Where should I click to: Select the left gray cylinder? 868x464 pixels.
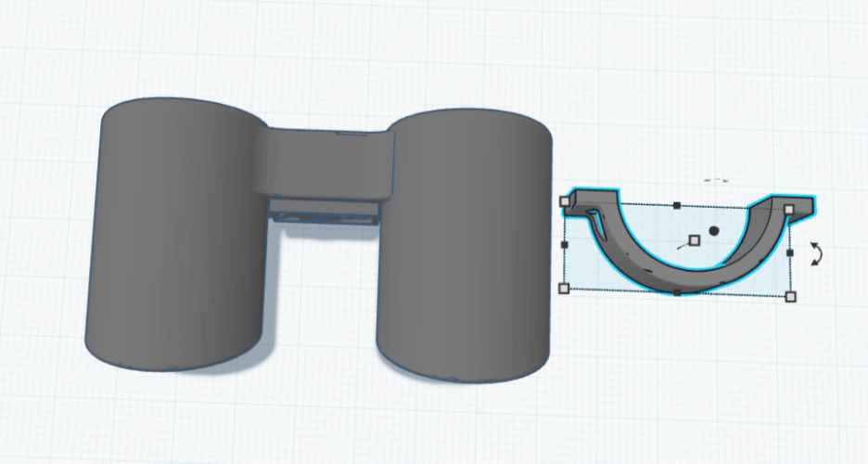pyautogui.click(x=176, y=241)
